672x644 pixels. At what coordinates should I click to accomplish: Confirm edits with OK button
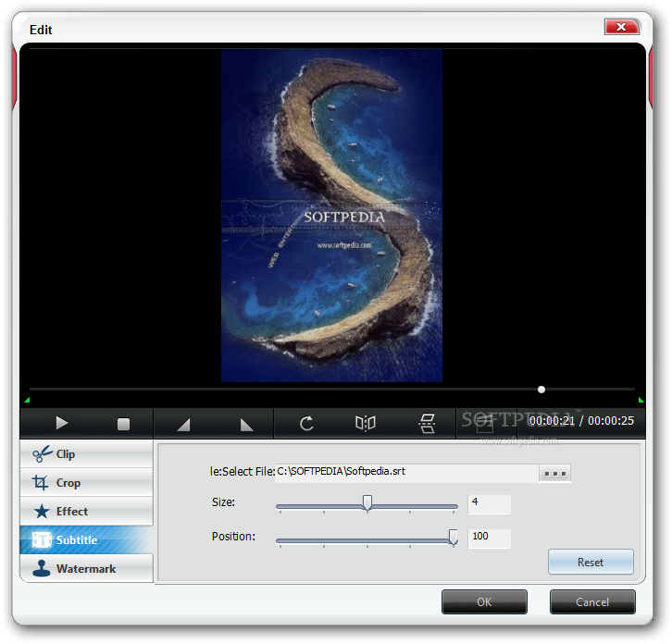pyautogui.click(x=484, y=602)
